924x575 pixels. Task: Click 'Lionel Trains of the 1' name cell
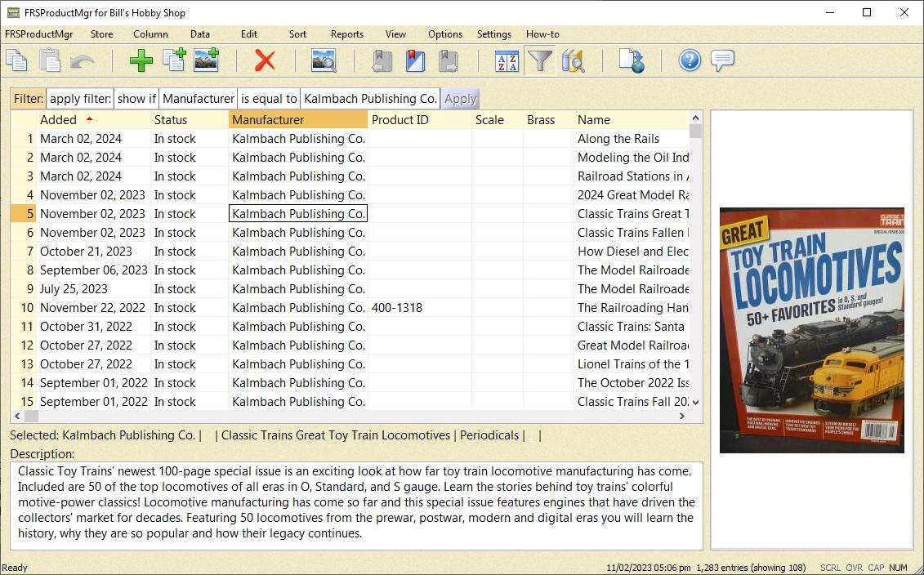pyautogui.click(x=632, y=364)
